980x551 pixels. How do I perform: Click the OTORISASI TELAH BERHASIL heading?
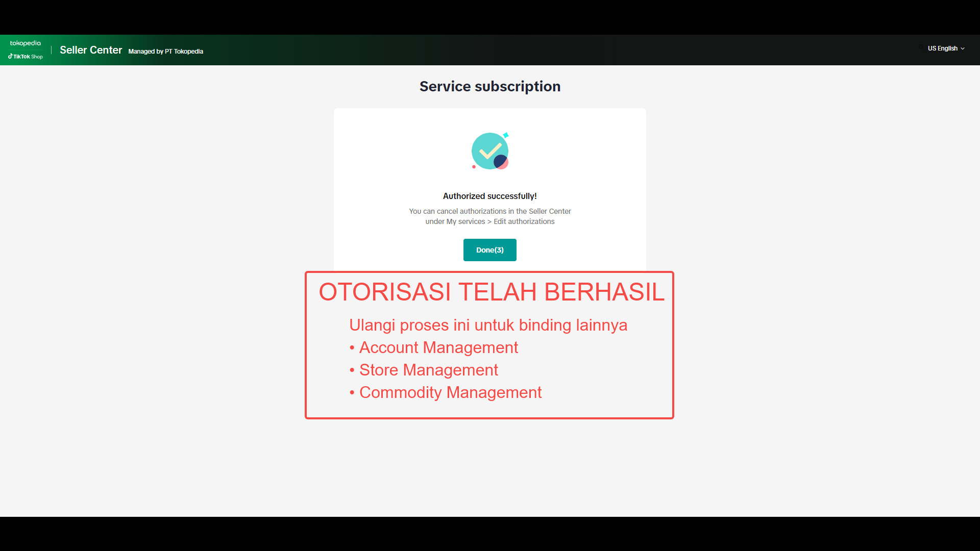pyautogui.click(x=491, y=292)
